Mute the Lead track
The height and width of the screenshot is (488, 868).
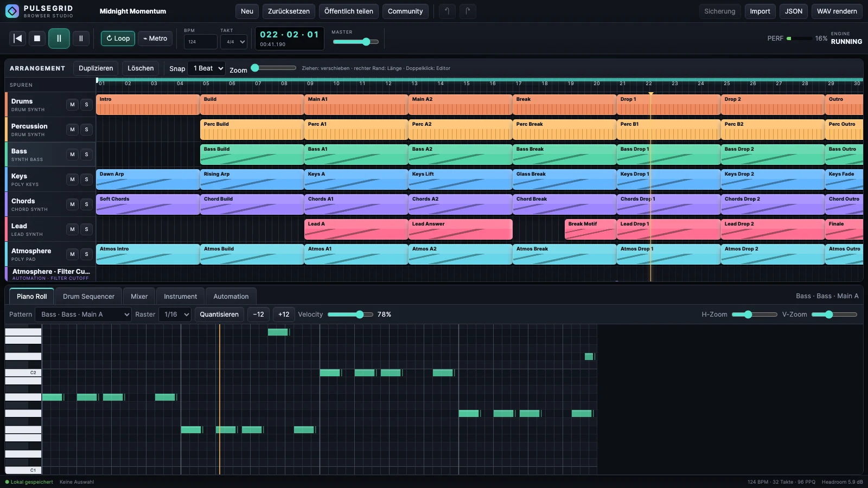[72, 229]
